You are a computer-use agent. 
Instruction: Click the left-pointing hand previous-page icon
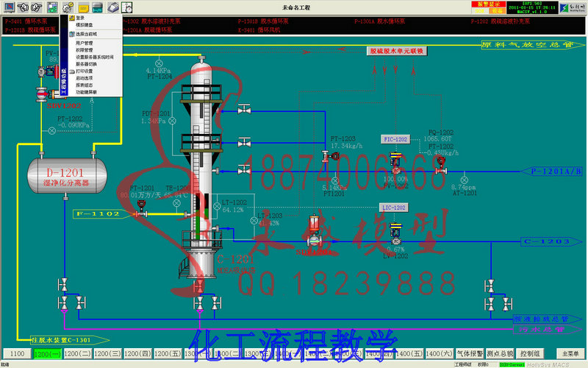(x=23, y=7)
